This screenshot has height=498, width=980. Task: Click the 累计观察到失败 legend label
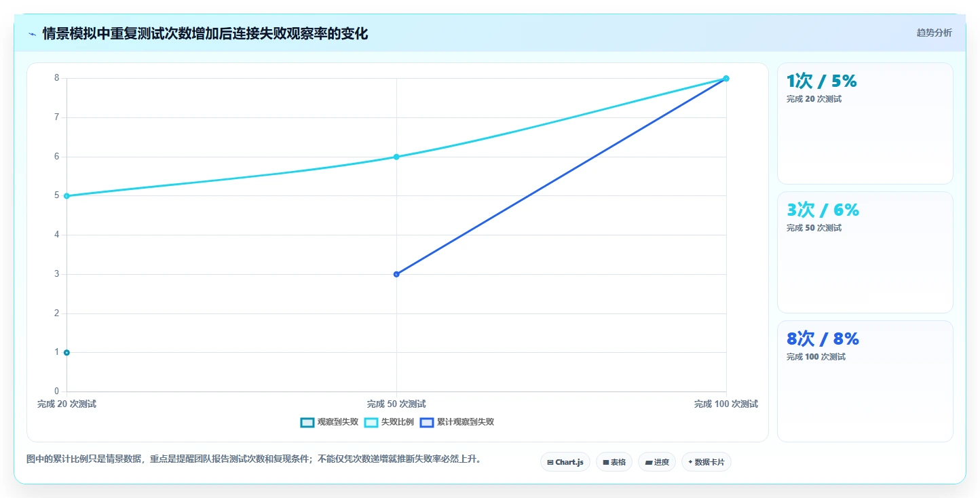(465, 422)
